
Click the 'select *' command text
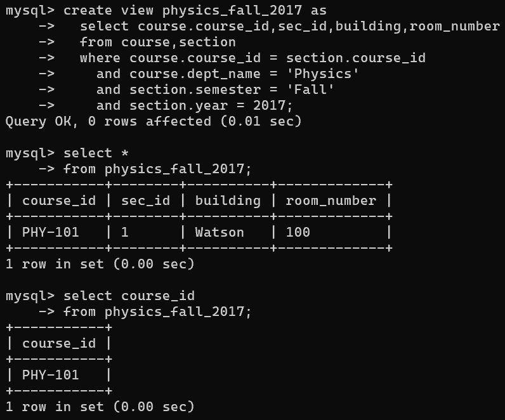pyautogui.click(x=88, y=153)
